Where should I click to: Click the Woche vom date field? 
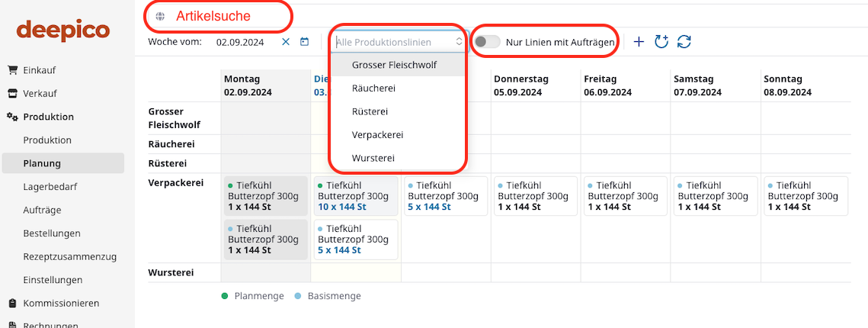pyautogui.click(x=240, y=42)
